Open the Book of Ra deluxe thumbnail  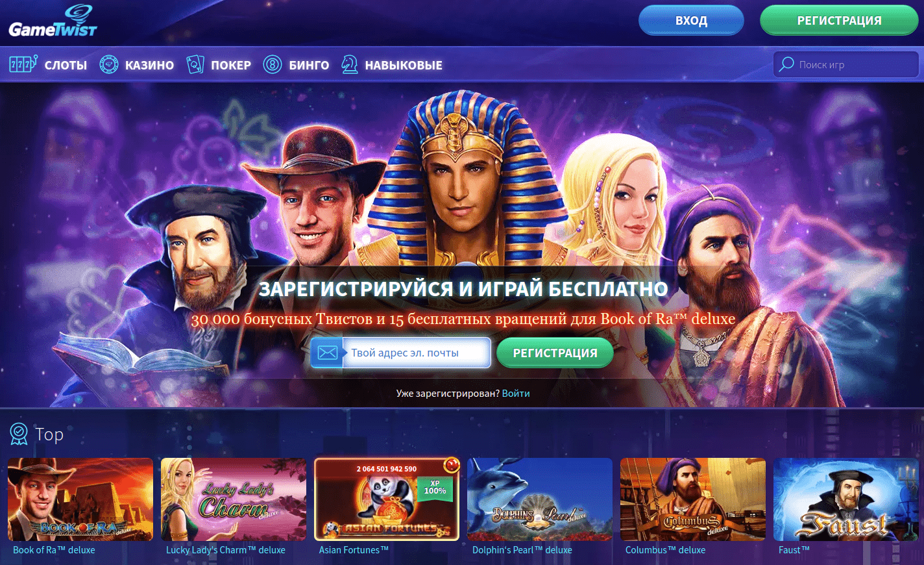(80, 499)
